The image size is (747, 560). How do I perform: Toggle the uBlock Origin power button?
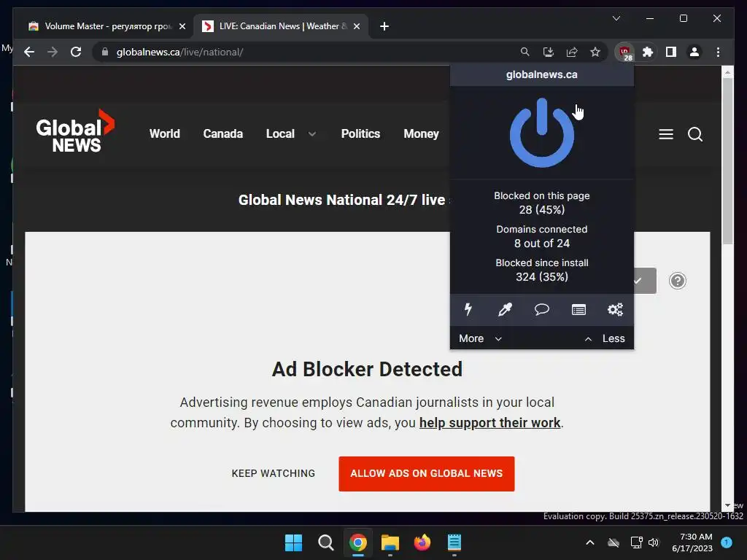click(542, 133)
